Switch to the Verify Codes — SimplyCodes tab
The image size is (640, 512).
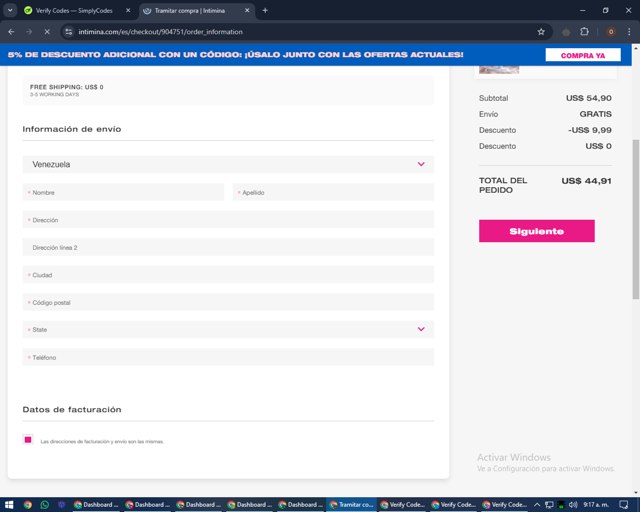pos(74,11)
